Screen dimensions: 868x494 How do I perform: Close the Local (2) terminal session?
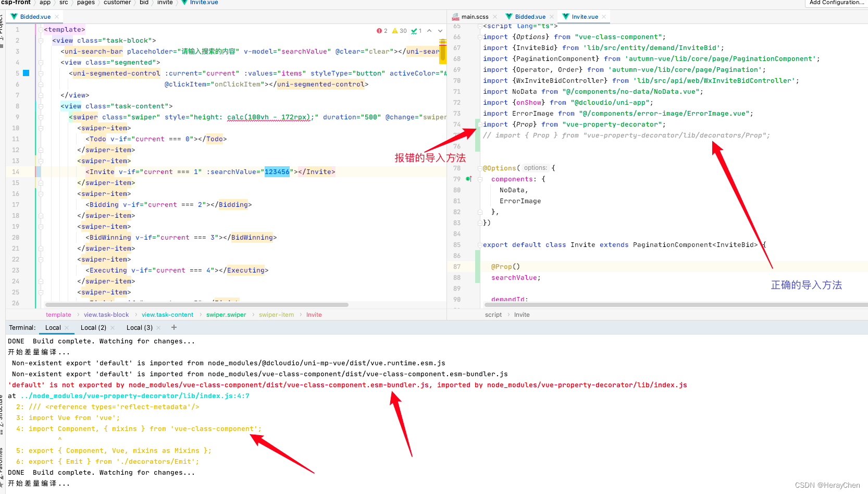click(x=112, y=328)
